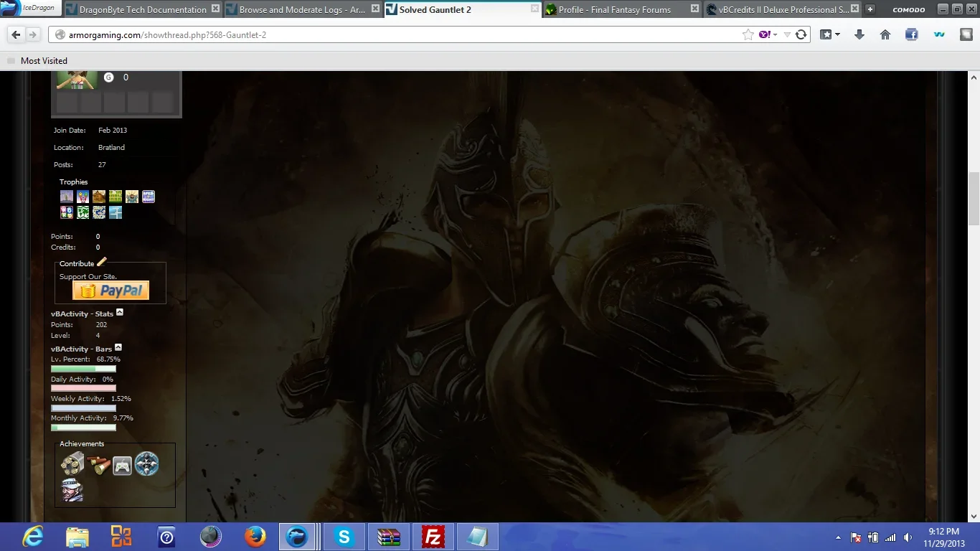This screenshot has width=980, height=551.
Task: Click the Lv. Percent progress bar
Action: coord(83,369)
